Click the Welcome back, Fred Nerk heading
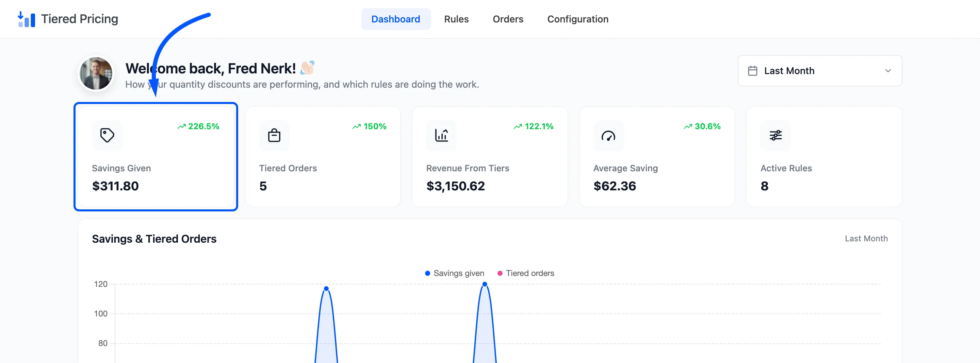 point(211,68)
